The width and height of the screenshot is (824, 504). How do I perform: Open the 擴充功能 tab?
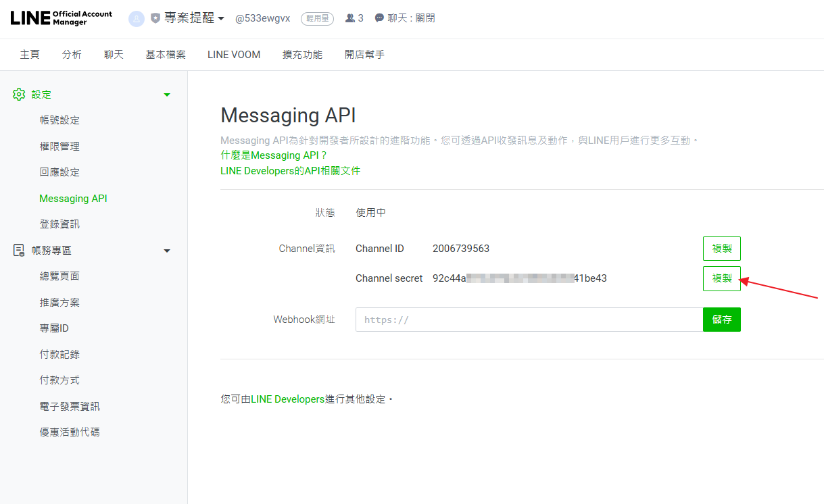(x=302, y=55)
